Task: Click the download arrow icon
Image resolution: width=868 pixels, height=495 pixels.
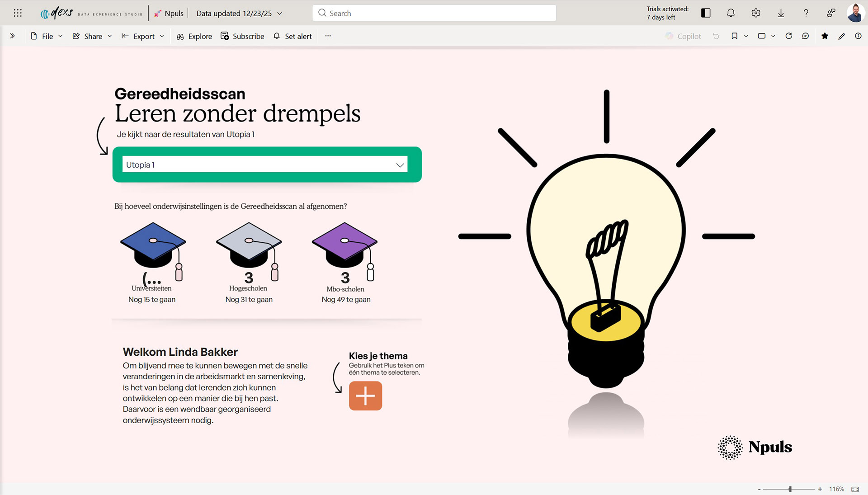Action: (x=781, y=13)
